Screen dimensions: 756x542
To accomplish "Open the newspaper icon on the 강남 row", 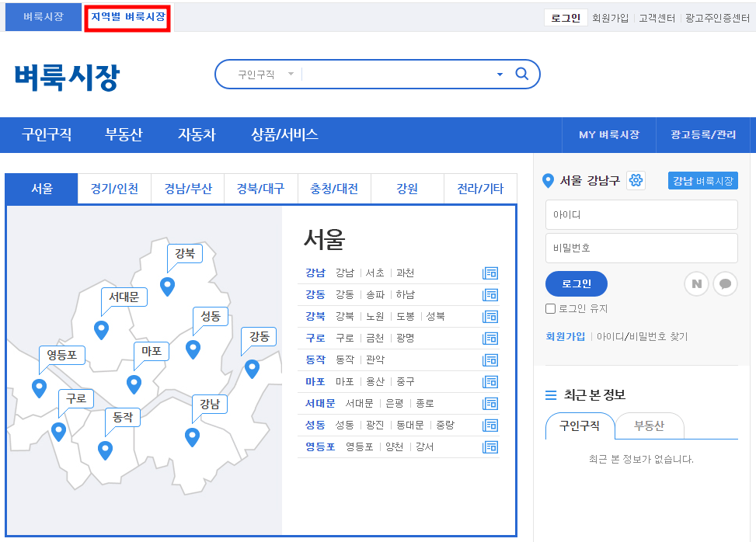I will point(490,273).
